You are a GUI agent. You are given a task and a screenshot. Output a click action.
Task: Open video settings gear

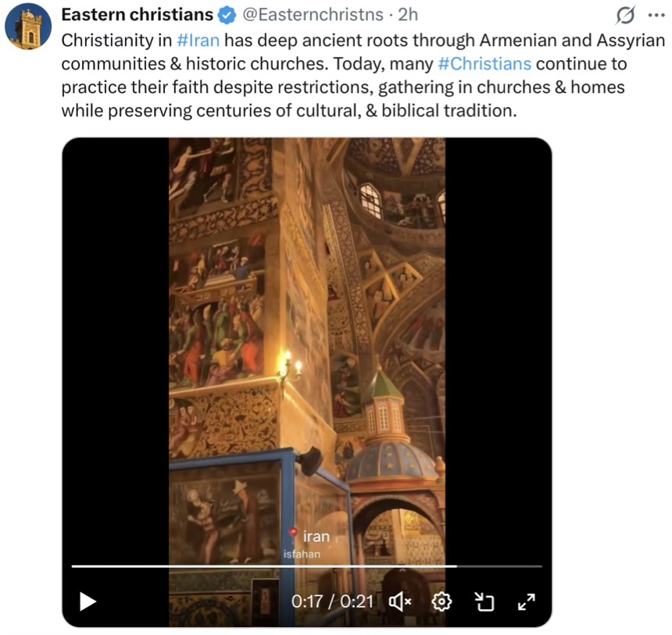(441, 601)
